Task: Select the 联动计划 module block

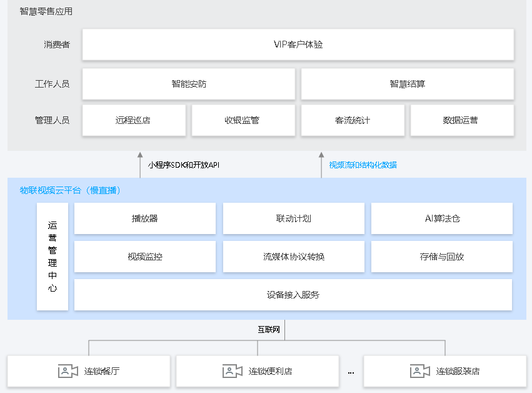Action: [x=293, y=218]
